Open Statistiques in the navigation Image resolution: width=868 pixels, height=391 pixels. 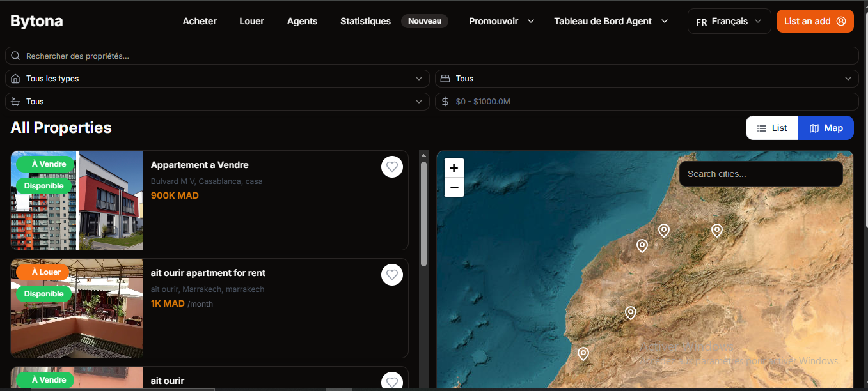(x=365, y=21)
